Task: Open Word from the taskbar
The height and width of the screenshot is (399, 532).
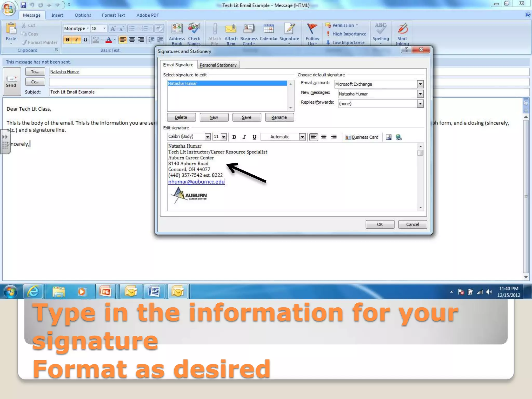Action: point(154,291)
